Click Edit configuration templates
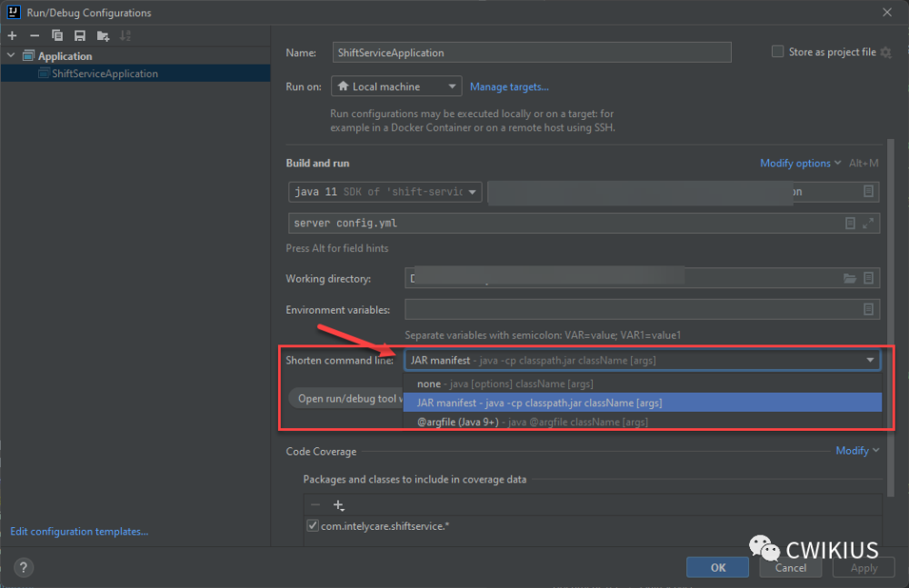Screen dimensions: 909x588 [78, 531]
